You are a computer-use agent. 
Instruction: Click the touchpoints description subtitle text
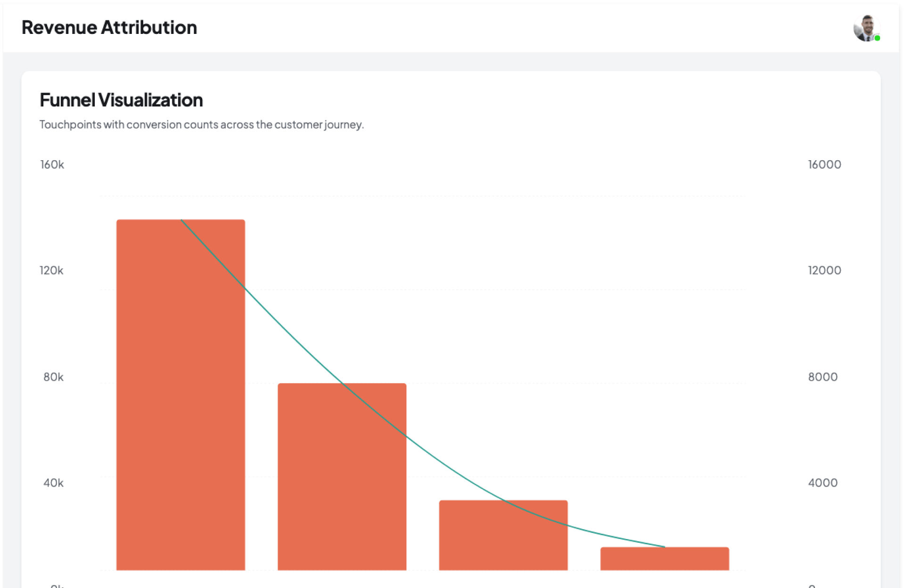click(201, 125)
